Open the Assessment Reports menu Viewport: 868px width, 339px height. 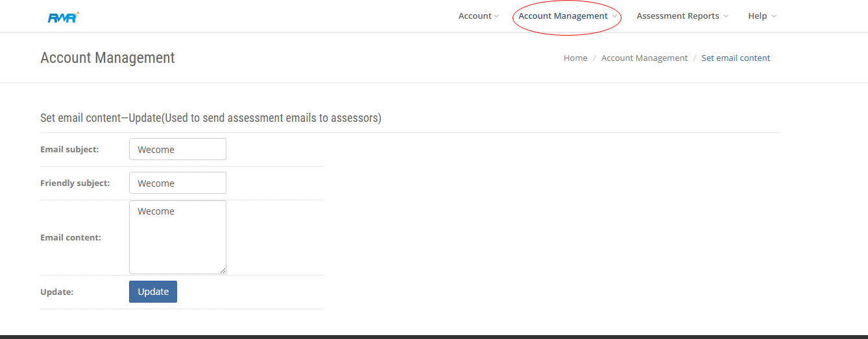(x=677, y=16)
